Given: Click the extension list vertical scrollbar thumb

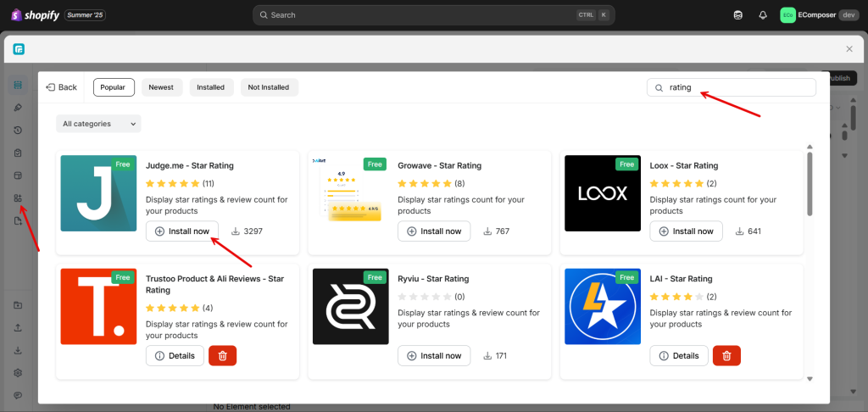Looking at the screenshot, I should click(x=810, y=184).
